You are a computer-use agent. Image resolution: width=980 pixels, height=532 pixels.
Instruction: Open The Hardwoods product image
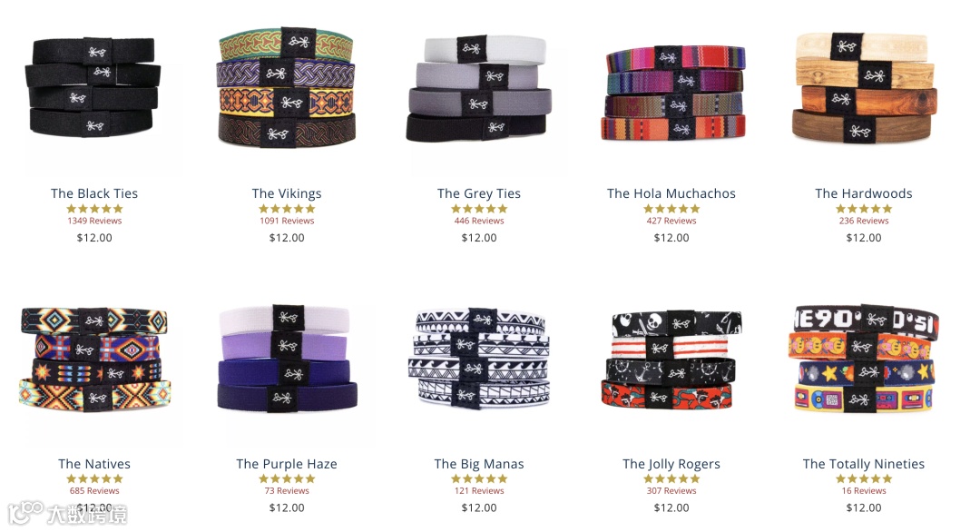click(x=864, y=87)
